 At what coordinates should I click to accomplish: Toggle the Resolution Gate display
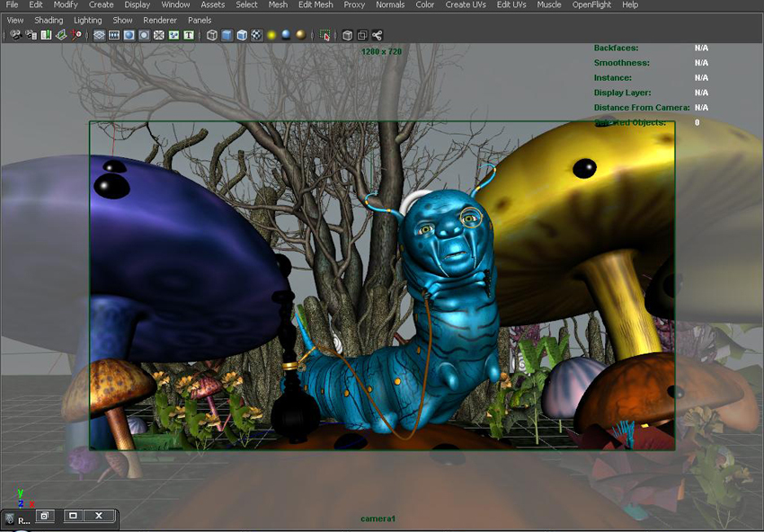[129, 35]
